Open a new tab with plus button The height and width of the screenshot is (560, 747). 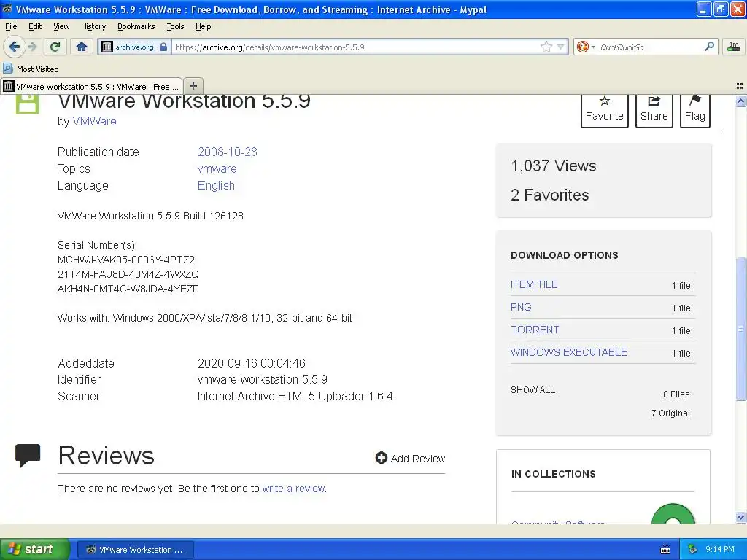(193, 86)
